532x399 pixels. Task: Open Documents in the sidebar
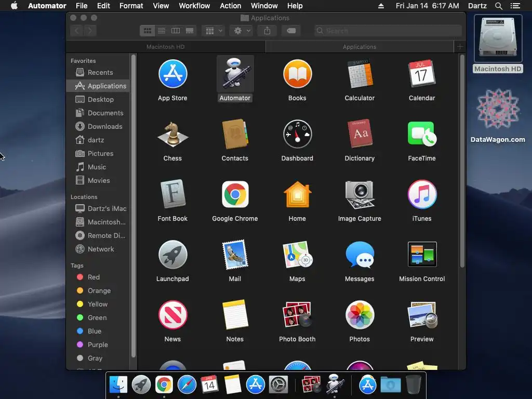[x=98, y=113]
